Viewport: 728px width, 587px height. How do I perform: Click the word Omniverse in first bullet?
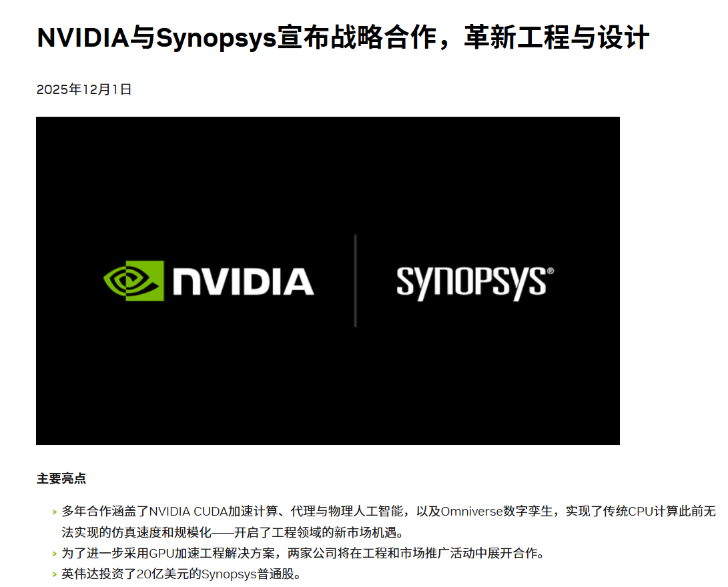click(472, 512)
